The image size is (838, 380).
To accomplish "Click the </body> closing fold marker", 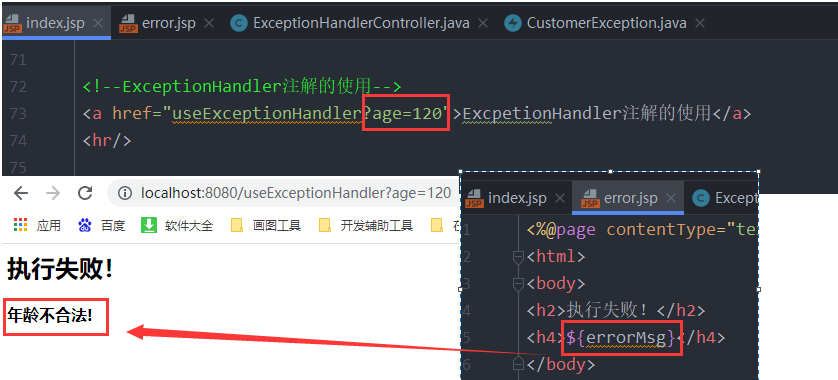I will [x=517, y=364].
